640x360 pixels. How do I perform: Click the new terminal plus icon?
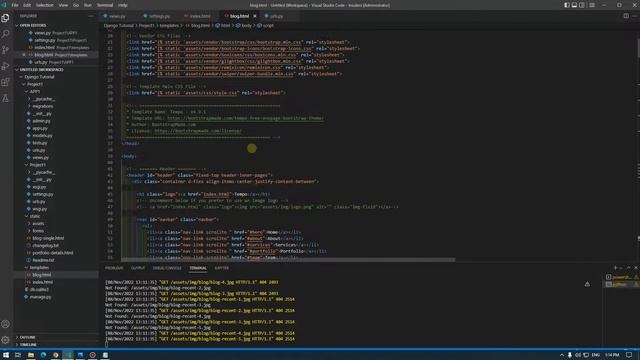coord(615,268)
